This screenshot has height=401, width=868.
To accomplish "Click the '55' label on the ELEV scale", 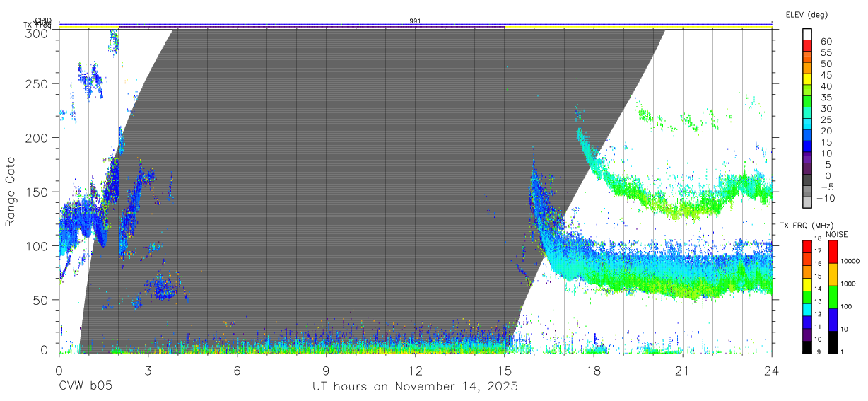I will [826, 52].
